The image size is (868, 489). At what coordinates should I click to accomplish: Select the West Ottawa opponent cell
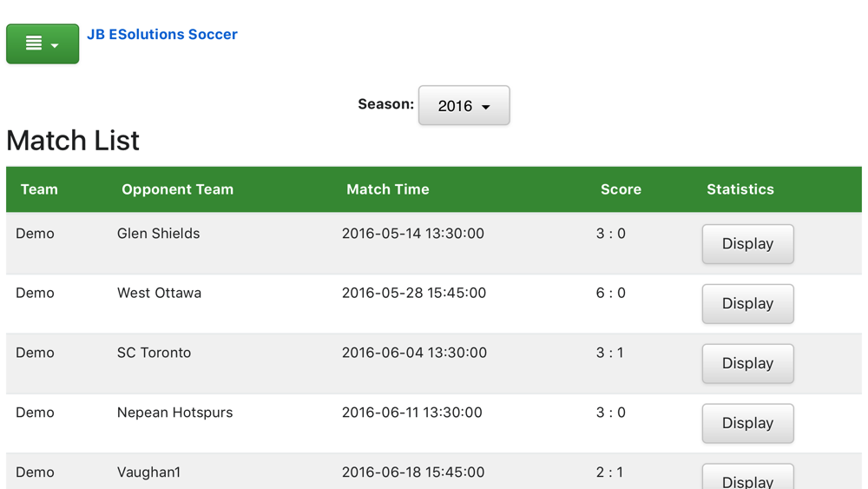tap(159, 294)
